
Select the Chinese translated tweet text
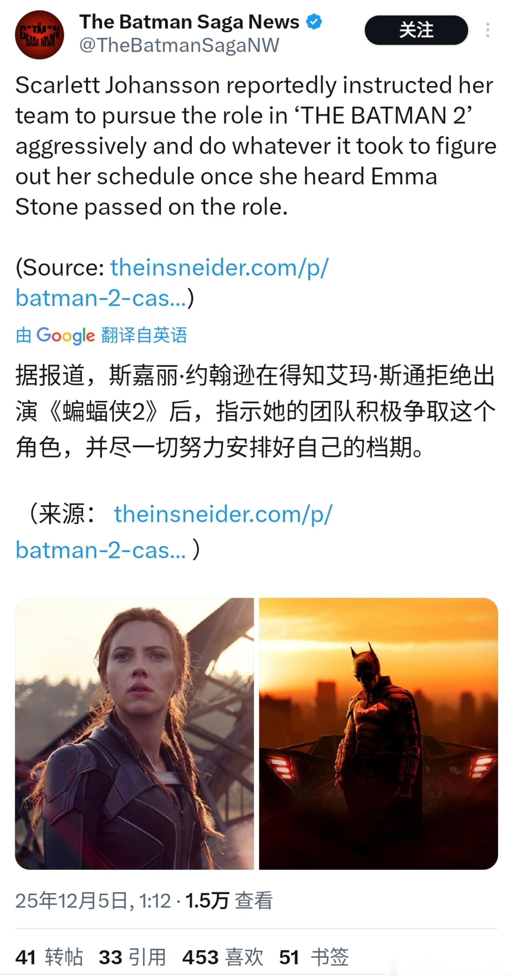(x=256, y=411)
